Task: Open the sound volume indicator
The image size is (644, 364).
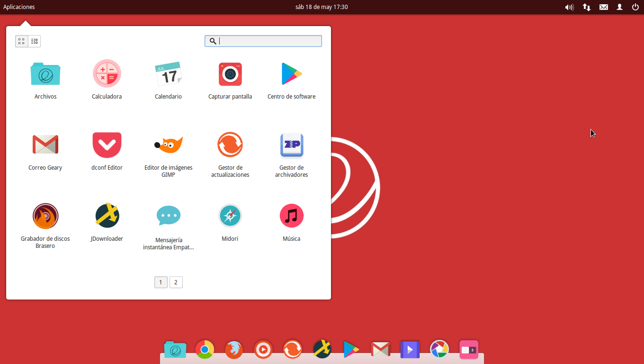Action: click(570, 7)
